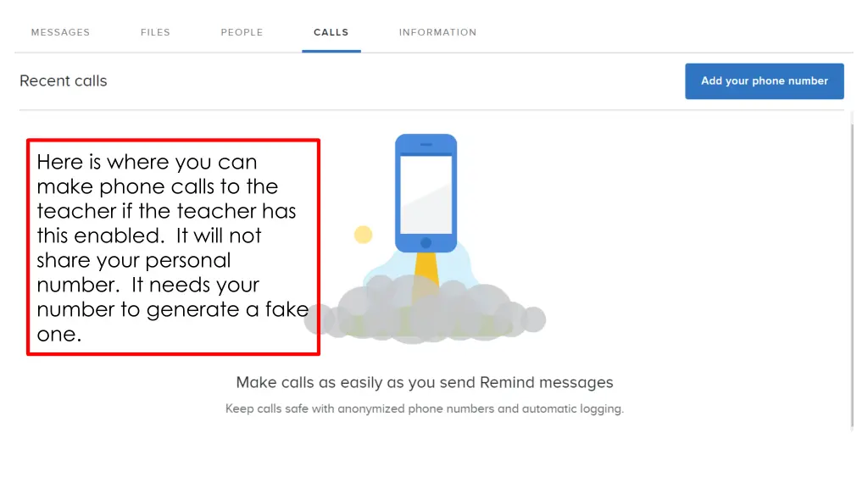Select the Calls tab

[331, 32]
